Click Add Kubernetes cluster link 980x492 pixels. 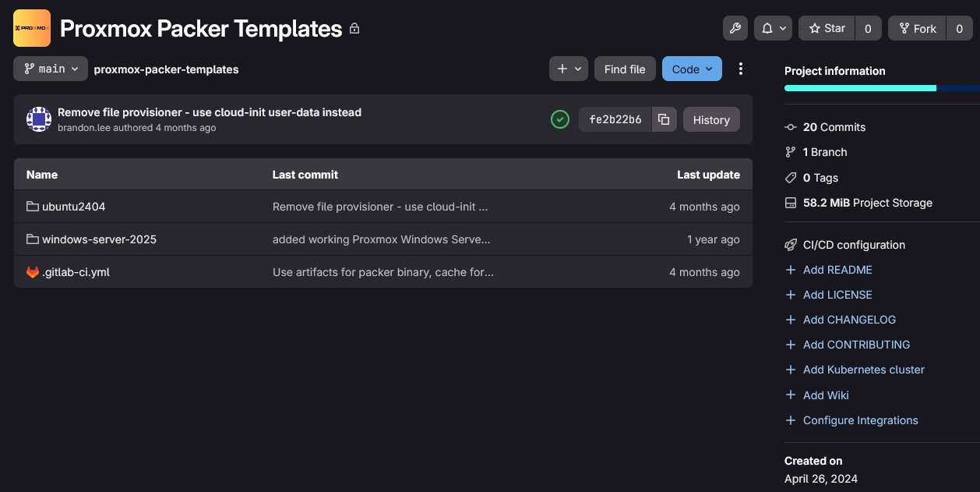point(864,370)
